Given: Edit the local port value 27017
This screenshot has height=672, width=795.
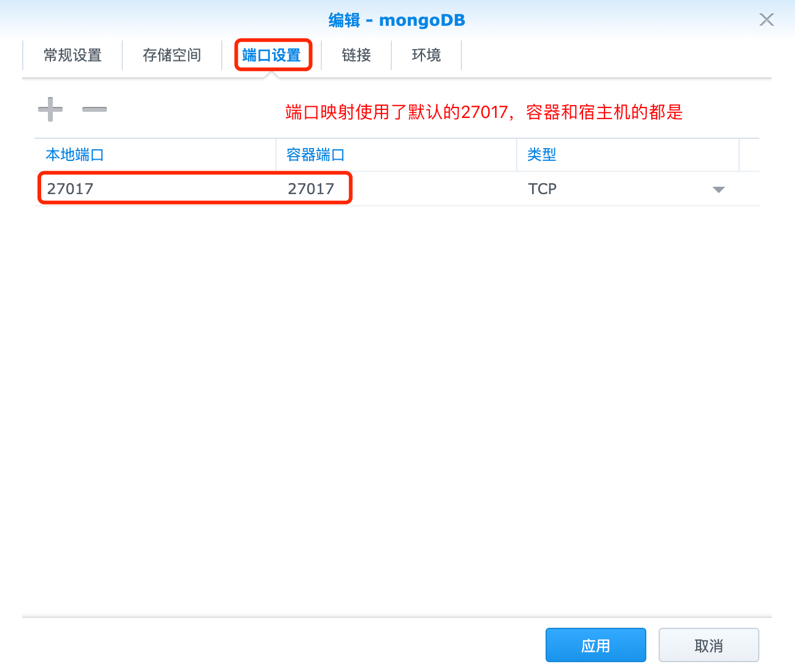Looking at the screenshot, I should (71, 189).
